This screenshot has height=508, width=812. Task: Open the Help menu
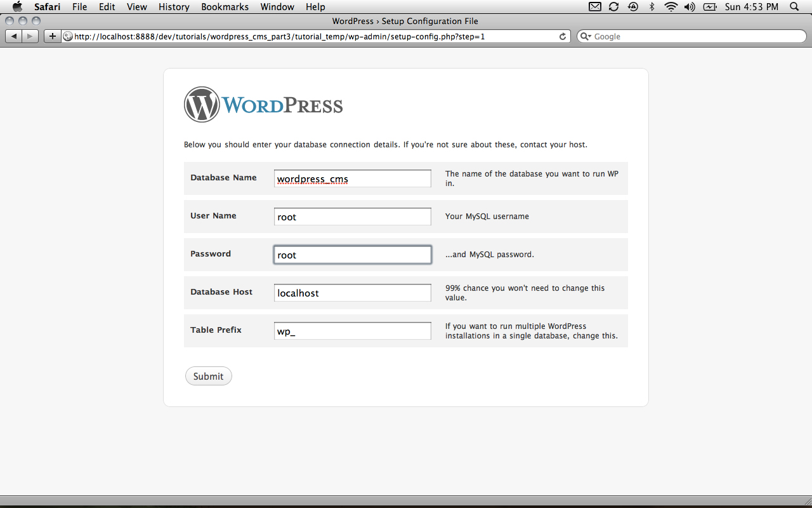(x=315, y=7)
